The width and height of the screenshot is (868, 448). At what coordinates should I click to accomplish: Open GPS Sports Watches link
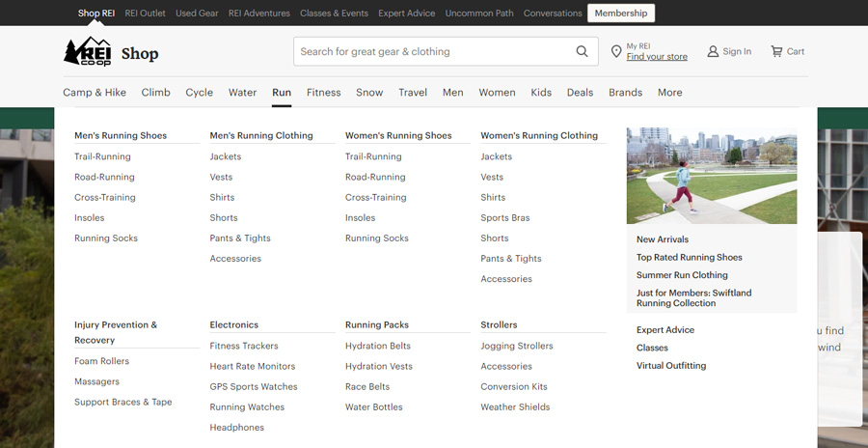point(254,387)
